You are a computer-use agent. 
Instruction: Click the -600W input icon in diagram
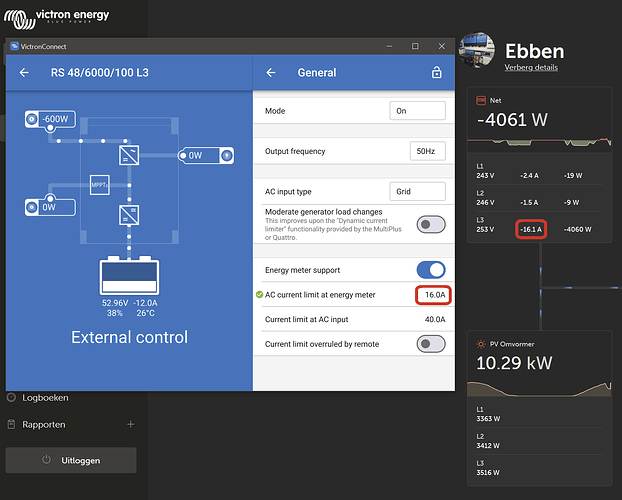click(x=32, y=119)
